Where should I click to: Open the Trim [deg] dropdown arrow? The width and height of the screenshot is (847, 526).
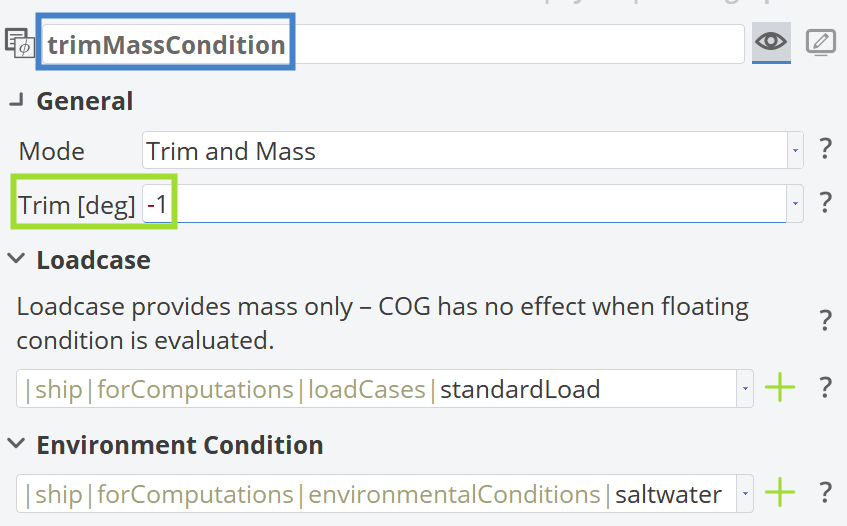(x=795, y=204)
